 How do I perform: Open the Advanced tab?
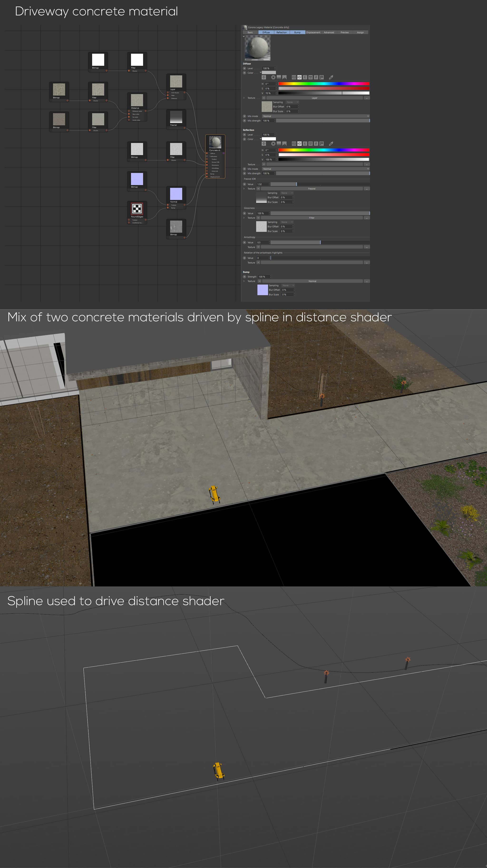(329, 32)
